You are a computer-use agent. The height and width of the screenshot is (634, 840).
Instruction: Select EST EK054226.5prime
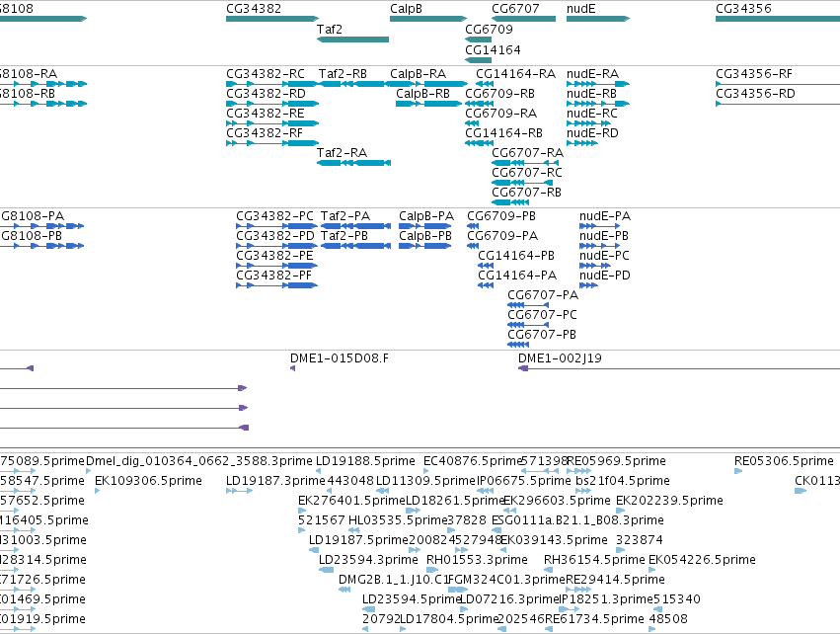click(703, 560)
